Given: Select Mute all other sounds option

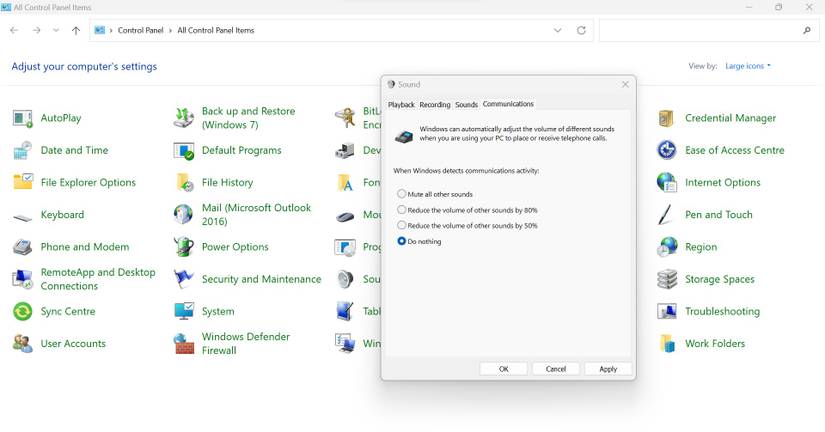Looking at the screenshot, I should pyautogui.click(x=401, y=194).
